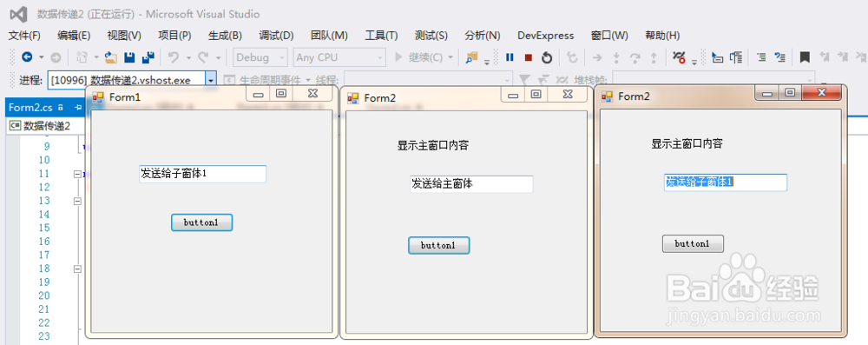This screenshot has height=345, width=868.
Task: Open the Any CPU platform combo box
Action: tap(339, 57)
